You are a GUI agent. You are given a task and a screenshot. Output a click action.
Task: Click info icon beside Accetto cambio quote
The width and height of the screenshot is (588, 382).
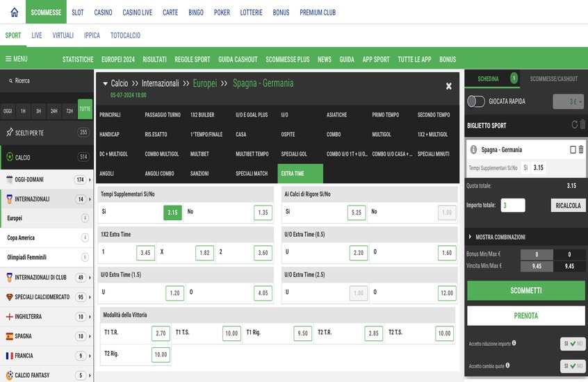(x=507, y=365)
